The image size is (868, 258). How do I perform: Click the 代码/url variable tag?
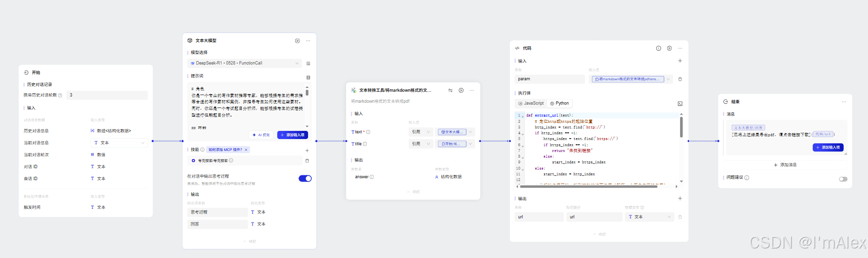point(823,134)
